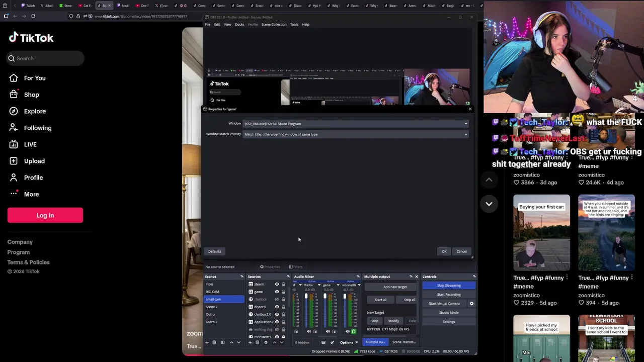The width and height of the screenshot is (644, 362).
Task: Hide the steam source
Action: (x=277, y=284)
